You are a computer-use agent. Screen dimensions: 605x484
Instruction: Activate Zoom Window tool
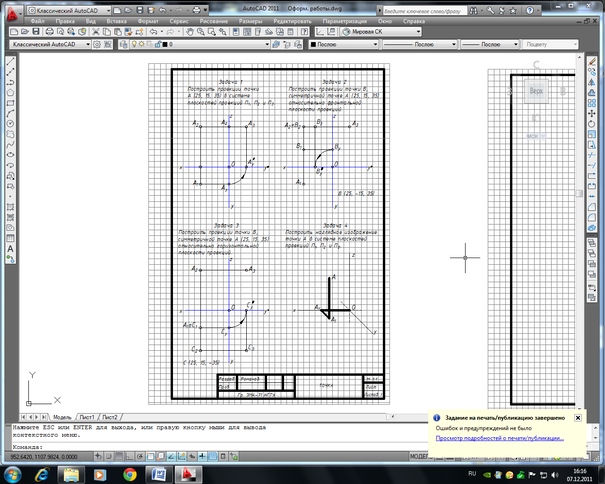click(211, 32)
